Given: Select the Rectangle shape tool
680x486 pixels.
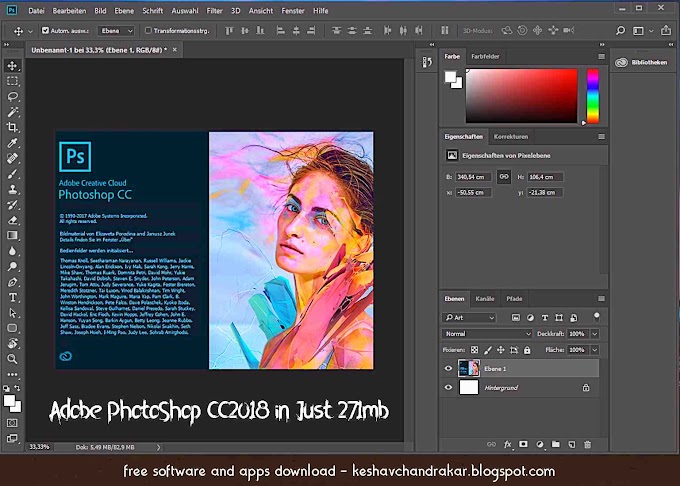Looking at the screenshot, I should tap(12, 328).
